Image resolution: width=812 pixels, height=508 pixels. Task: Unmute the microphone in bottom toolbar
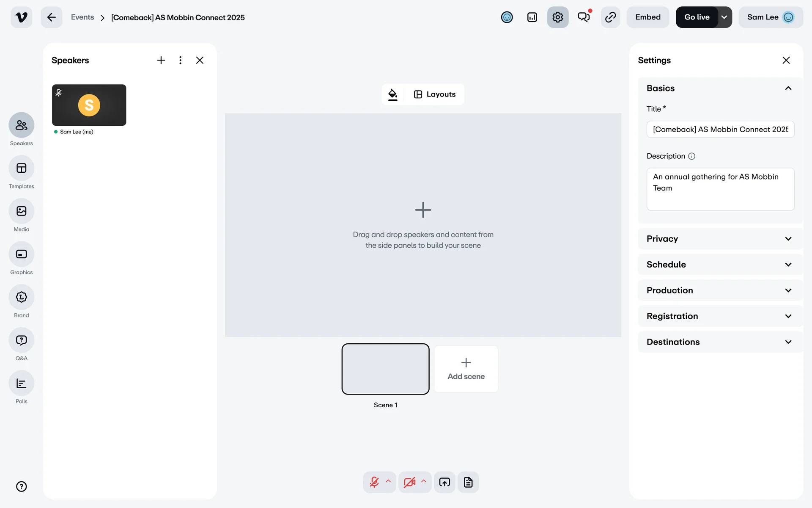click(374, 482)
